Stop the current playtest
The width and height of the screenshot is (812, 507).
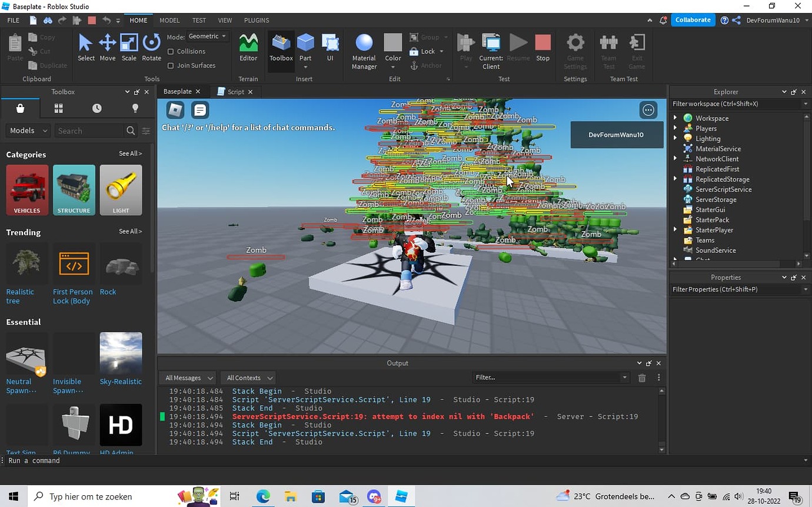click(x=542, y=47)
